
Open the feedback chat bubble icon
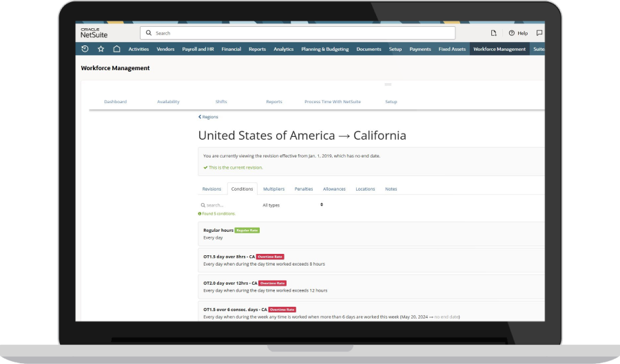pos(539,33)
